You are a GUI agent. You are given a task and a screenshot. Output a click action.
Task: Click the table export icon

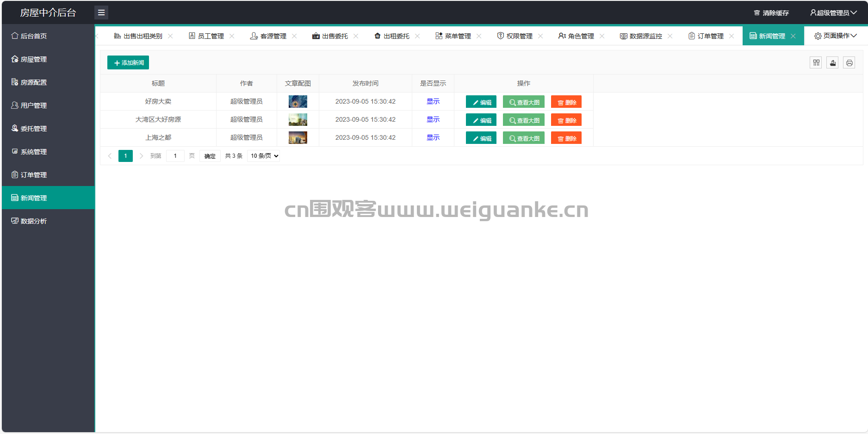click(x=833, y=62)
